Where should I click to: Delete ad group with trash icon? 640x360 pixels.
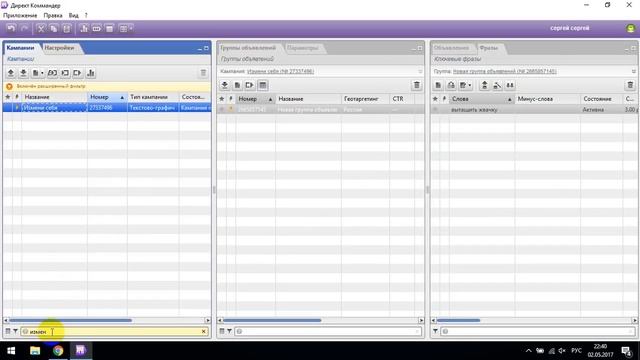point(416,85)
